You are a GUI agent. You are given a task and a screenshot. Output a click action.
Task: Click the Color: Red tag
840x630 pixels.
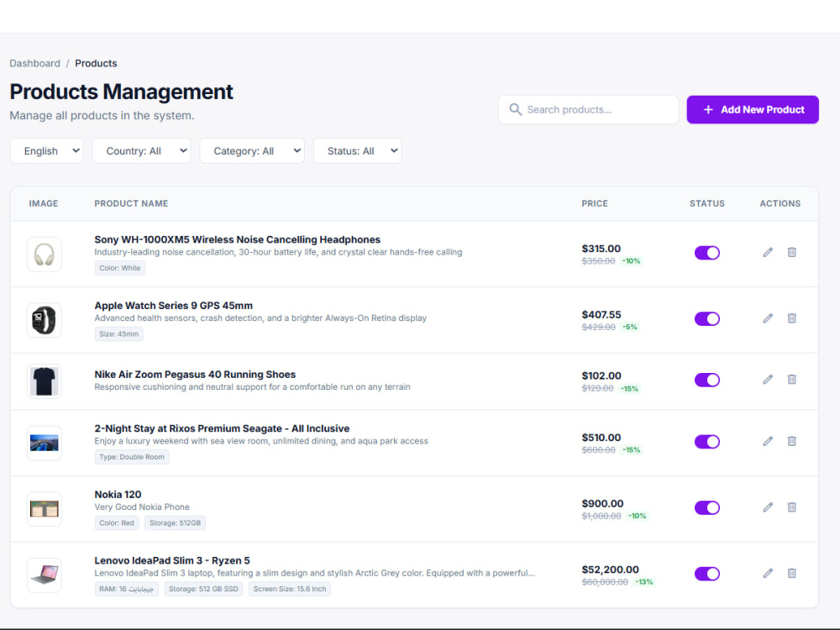pyautogui.click(x=117, y=522)
